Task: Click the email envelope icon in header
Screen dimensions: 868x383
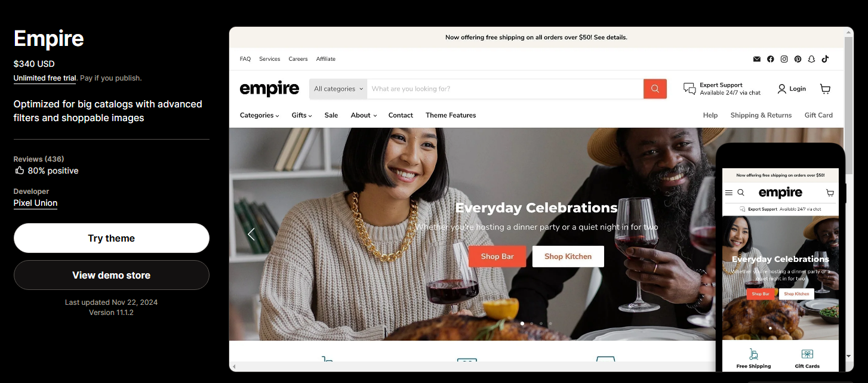Action: coord(757,59)
